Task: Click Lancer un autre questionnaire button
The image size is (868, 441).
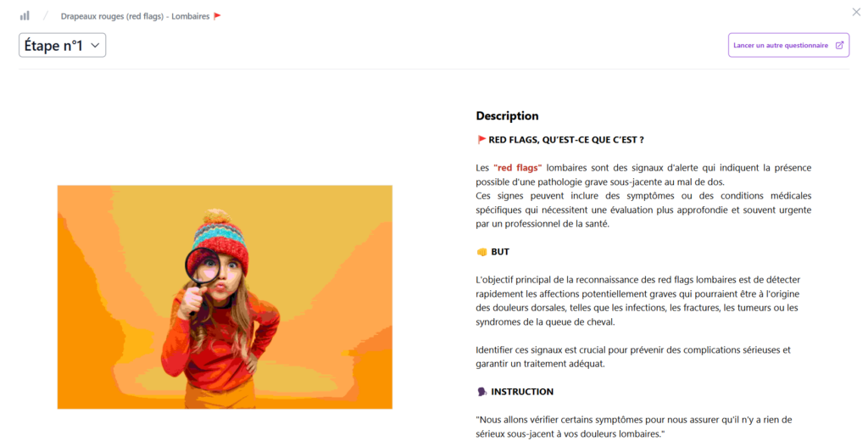Action: (x=788, y=46)
